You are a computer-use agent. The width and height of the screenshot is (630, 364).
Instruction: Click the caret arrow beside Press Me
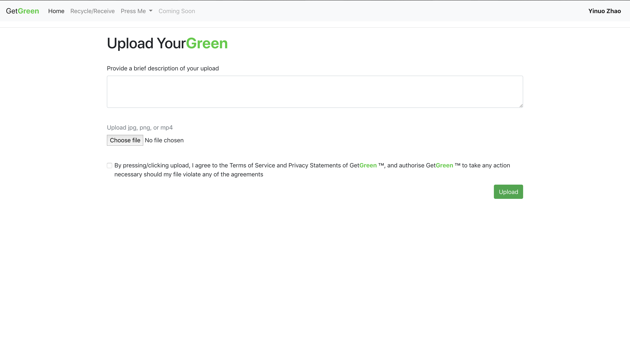click(x=151, y=11)
